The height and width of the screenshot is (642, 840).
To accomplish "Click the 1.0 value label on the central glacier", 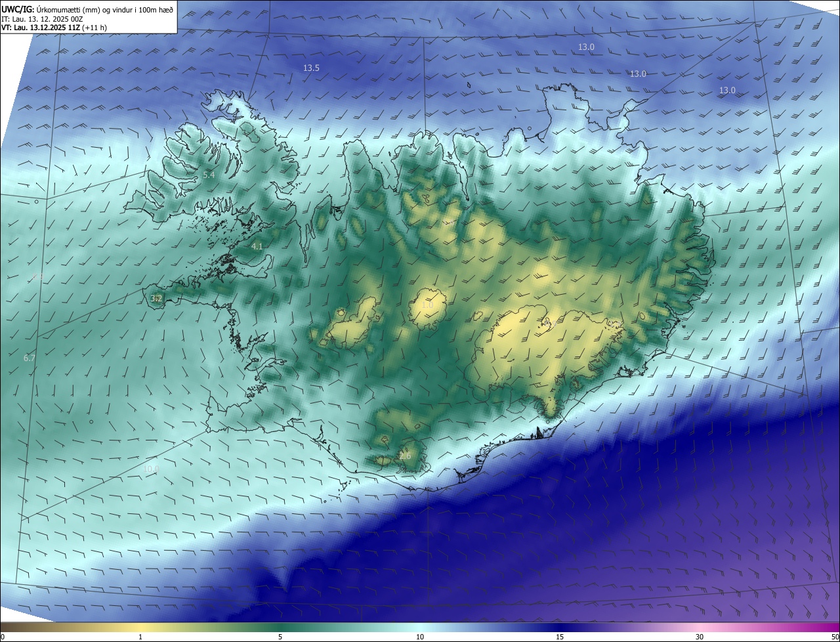I will (x=427, y=305).
